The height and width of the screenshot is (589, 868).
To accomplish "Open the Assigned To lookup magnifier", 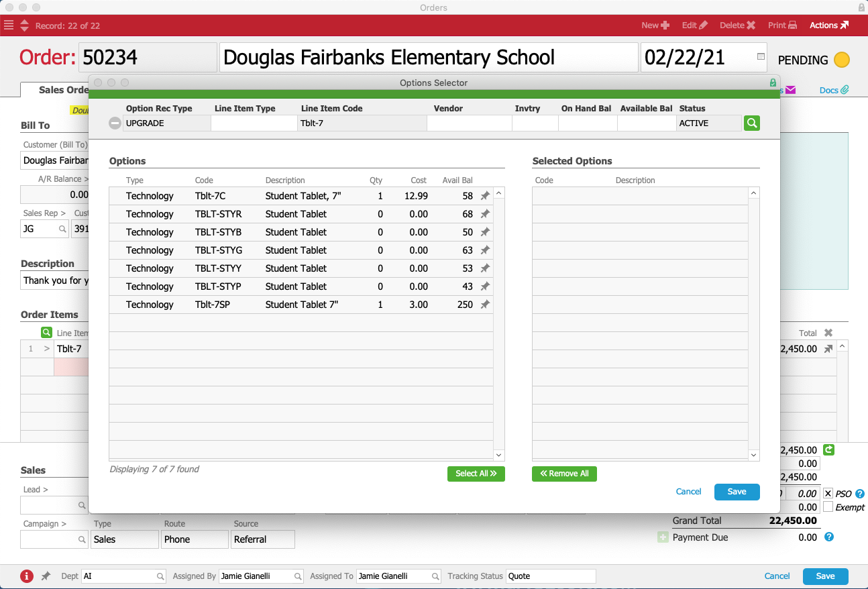I will [435, 576].
